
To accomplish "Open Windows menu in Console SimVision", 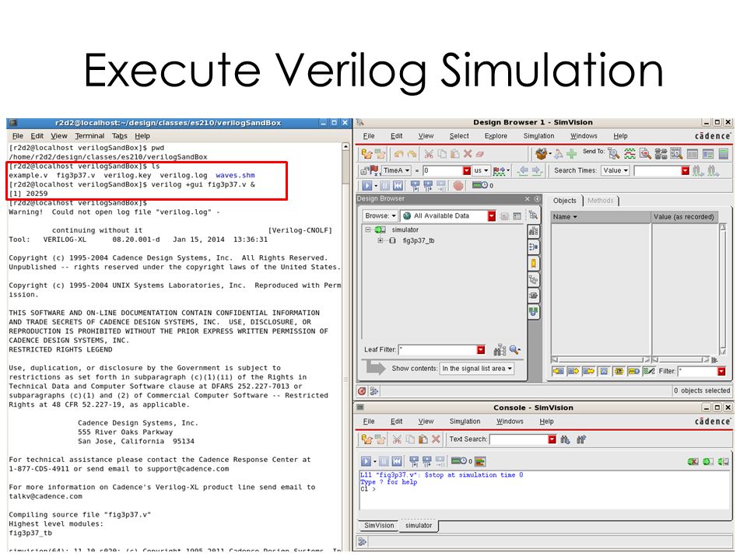I will 510,422.
